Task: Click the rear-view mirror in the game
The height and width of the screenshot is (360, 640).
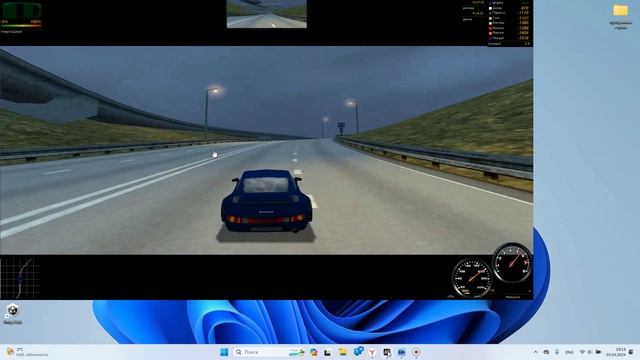Action: (x=267, y=14)
